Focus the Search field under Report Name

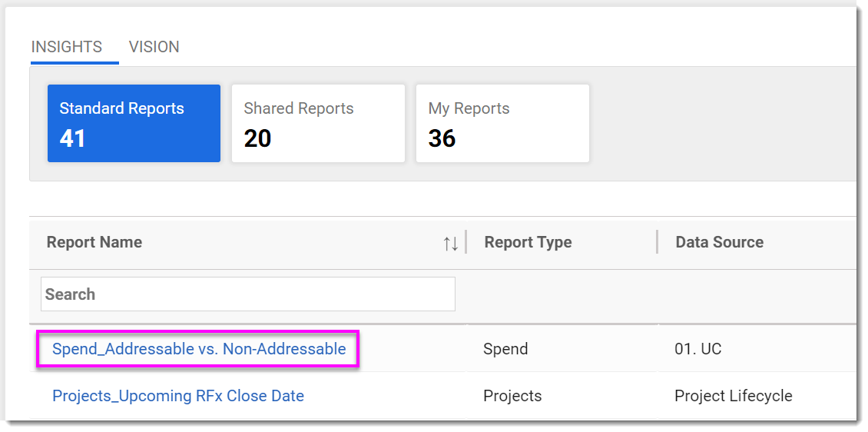247,294
